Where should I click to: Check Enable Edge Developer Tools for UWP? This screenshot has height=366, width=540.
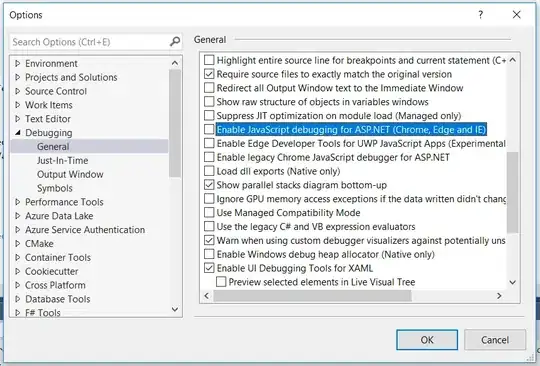(209, 143)
